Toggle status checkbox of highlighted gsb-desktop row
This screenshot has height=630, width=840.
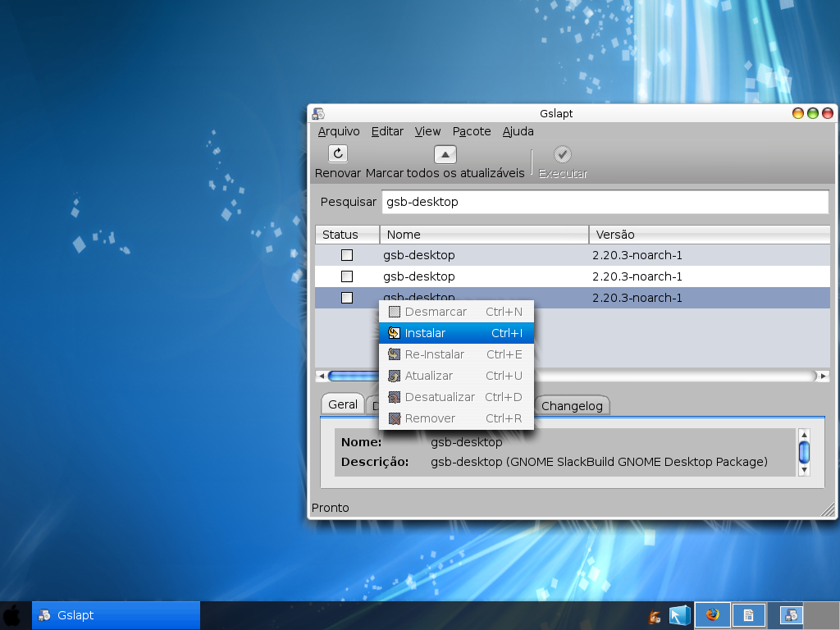(x=347, y=298)
